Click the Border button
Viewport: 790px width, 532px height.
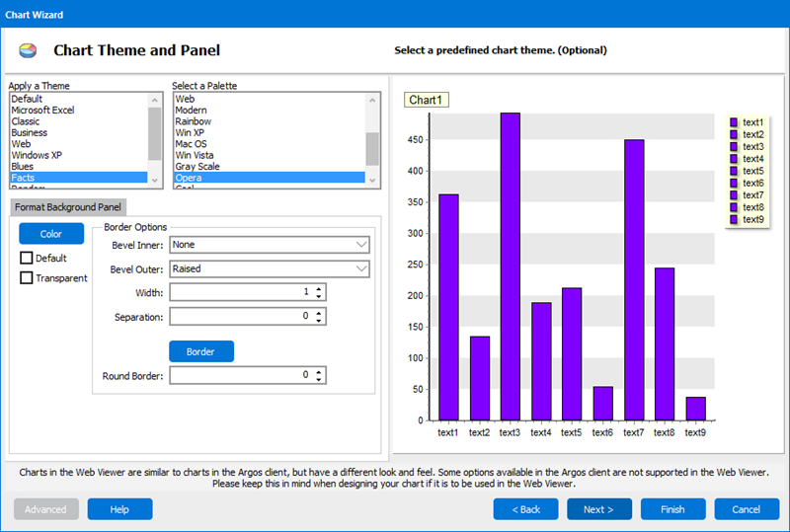(200, 351)
